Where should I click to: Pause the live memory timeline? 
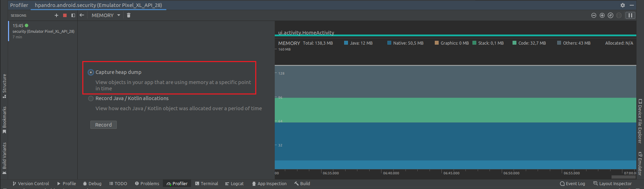[x=630, y=15]
